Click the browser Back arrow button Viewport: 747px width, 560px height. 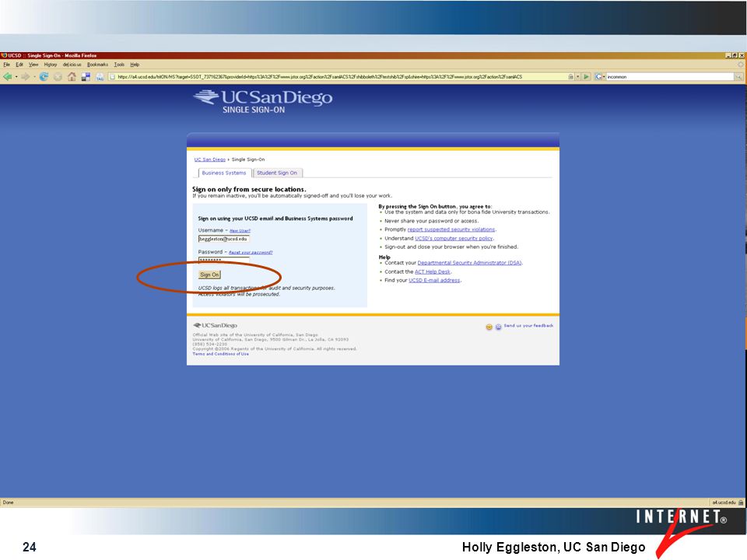(7, 77)
